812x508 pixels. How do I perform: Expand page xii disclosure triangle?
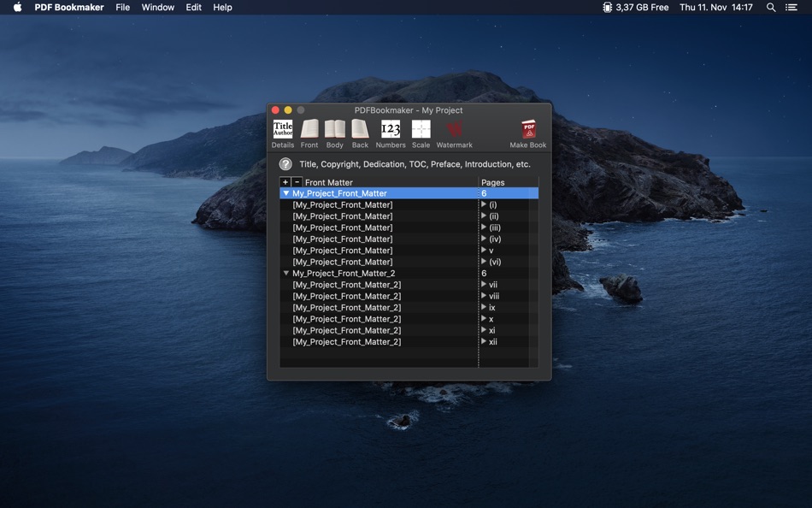pos(484,341)
